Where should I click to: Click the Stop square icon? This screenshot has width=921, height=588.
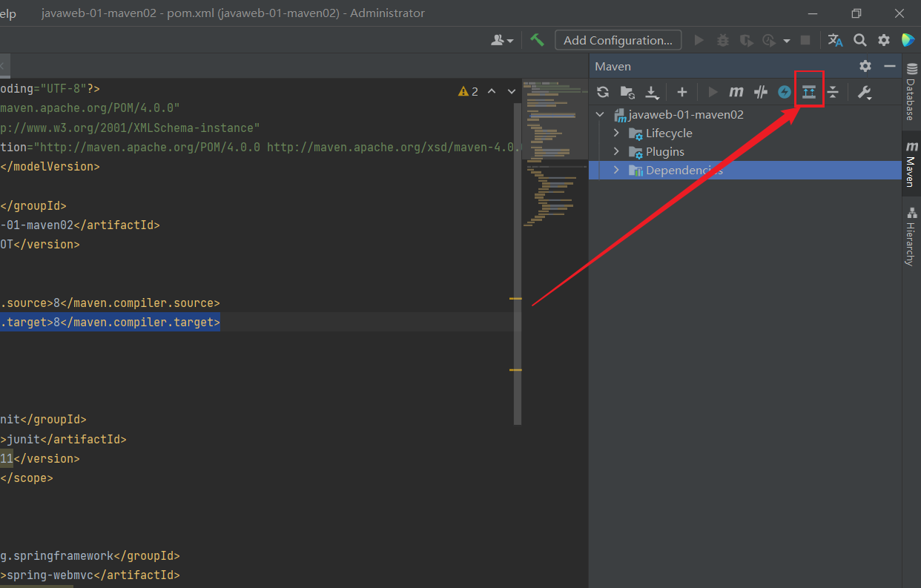806,40
